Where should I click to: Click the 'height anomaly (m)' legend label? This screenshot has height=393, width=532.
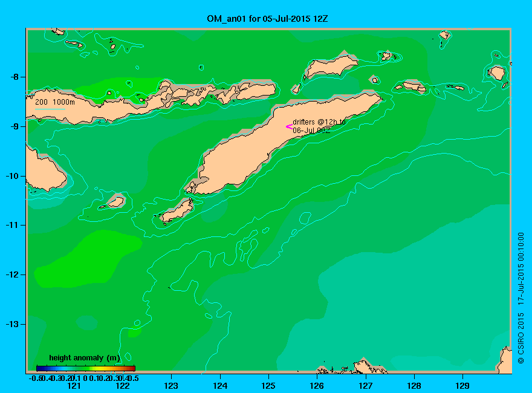pos(85,358)
